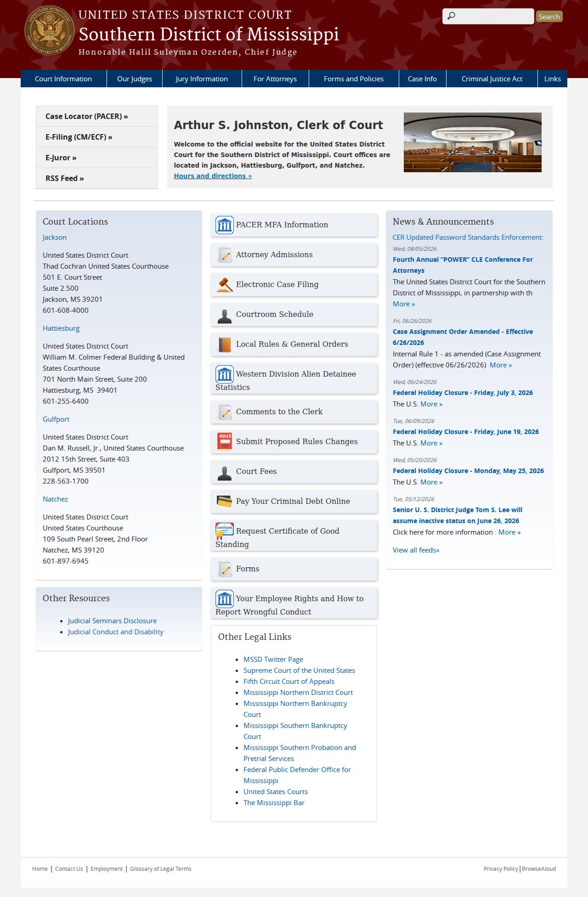Open the Privacy Policy footer link

(501, 869)
